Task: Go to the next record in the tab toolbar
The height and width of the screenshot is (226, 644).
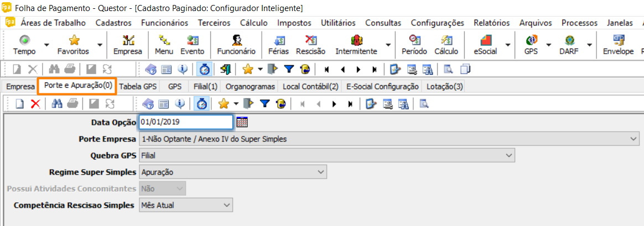Action: pyautogui.click(x=334, y=104)
